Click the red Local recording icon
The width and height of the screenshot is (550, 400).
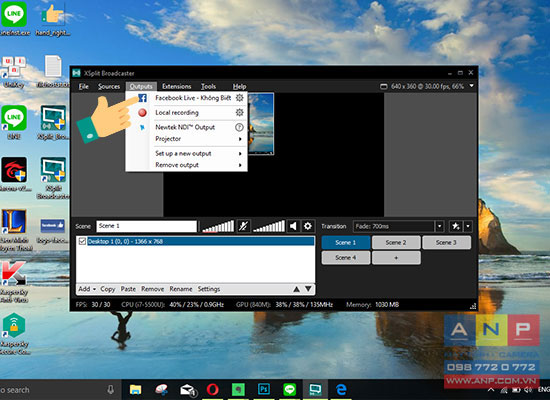[142, 113]
